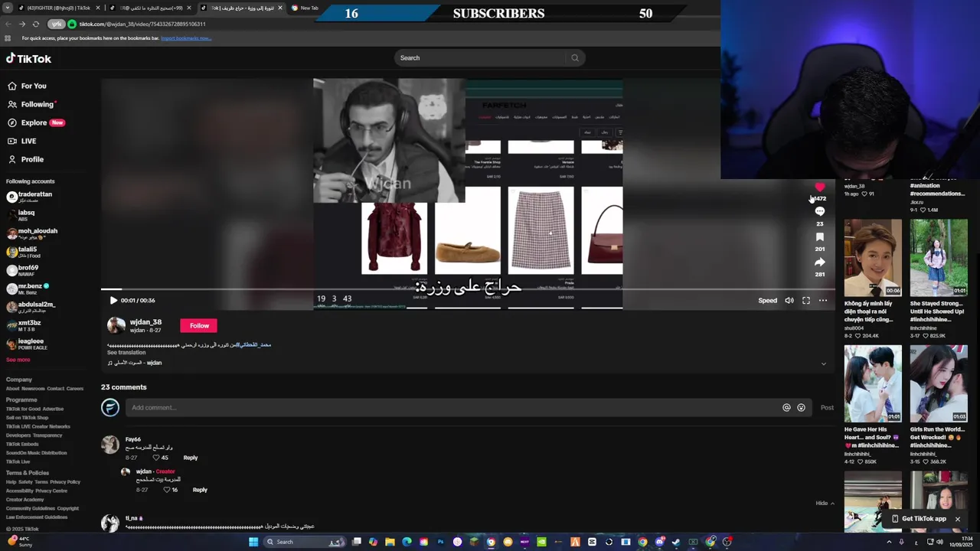Click the magnifier search button
980x551 pixels.
pos(575,57)
